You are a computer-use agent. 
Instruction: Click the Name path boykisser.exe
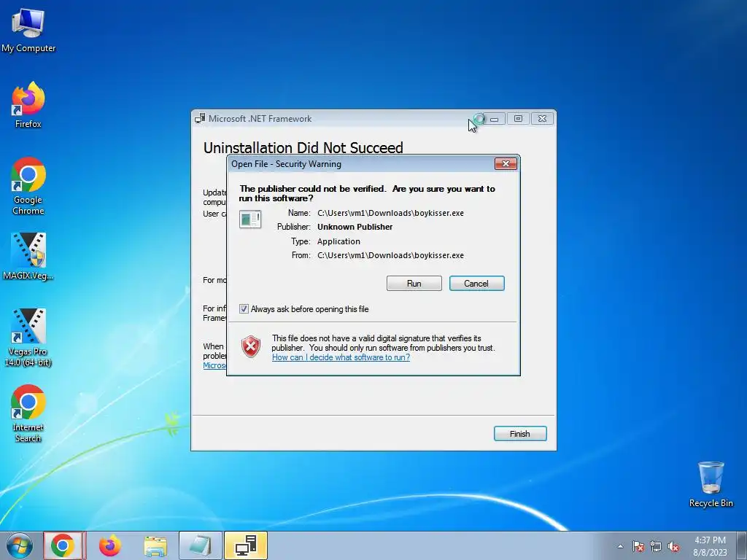click(x=391, y=214)
